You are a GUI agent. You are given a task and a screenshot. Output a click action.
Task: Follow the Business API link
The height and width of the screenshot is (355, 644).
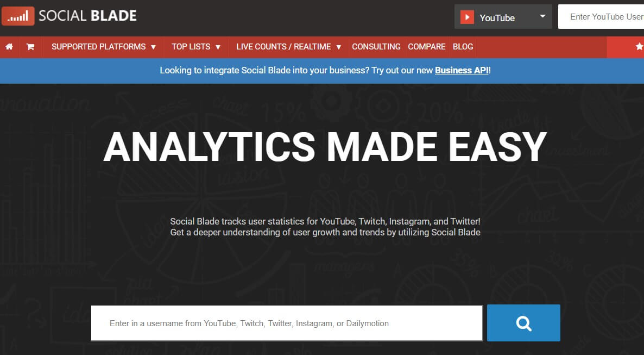click(462, 70)
